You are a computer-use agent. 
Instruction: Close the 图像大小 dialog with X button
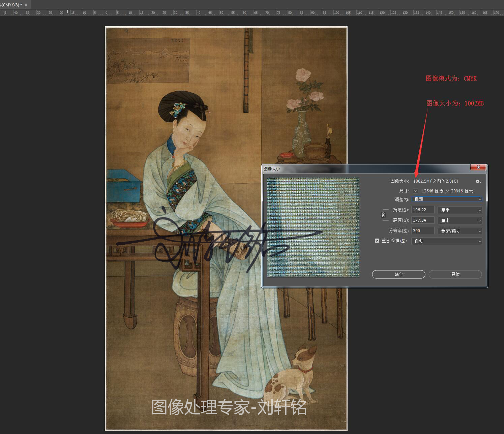[x=478, y=167]
